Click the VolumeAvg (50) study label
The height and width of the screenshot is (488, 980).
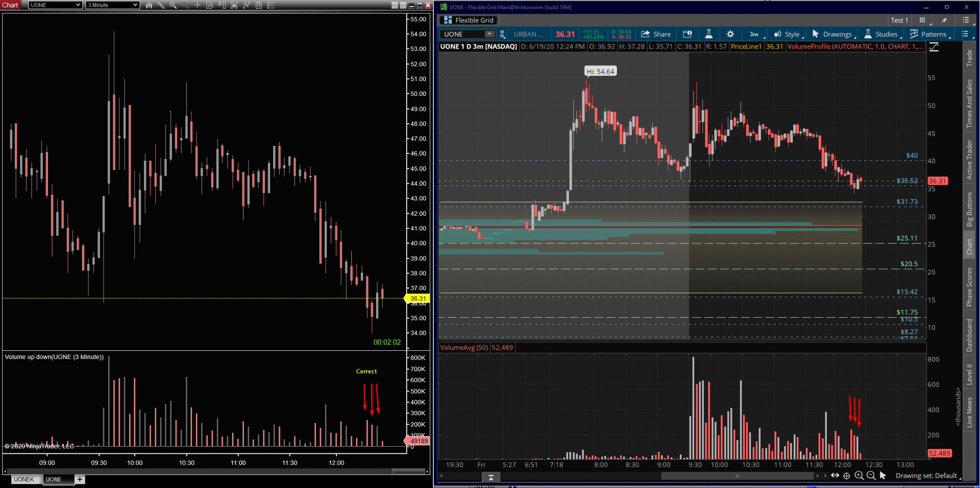[464, 348]
